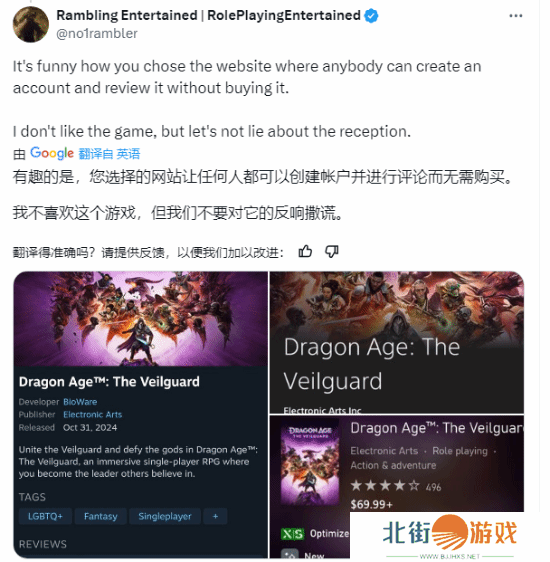Click the blue verified badge icon
The width and height of the screenshot is (550, 562).
[x=371, y=16]
